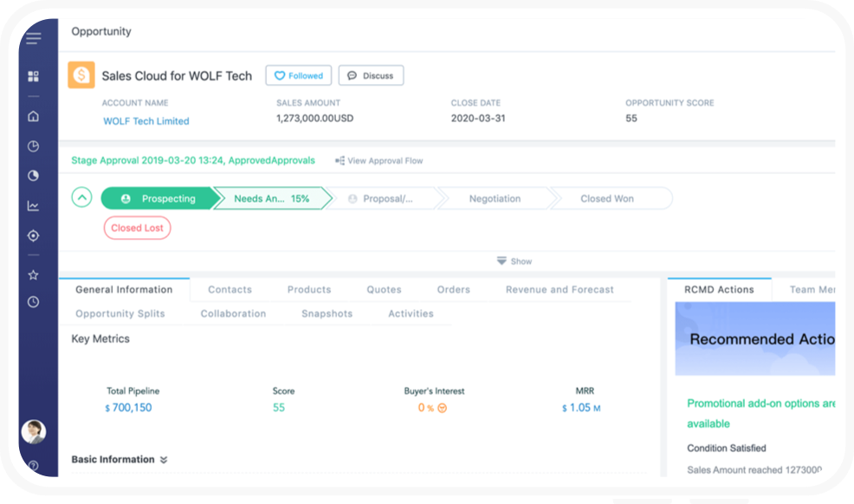The image size is (854, 504).
Task: Open favorites star icon in sidebar
Action: 33,275
